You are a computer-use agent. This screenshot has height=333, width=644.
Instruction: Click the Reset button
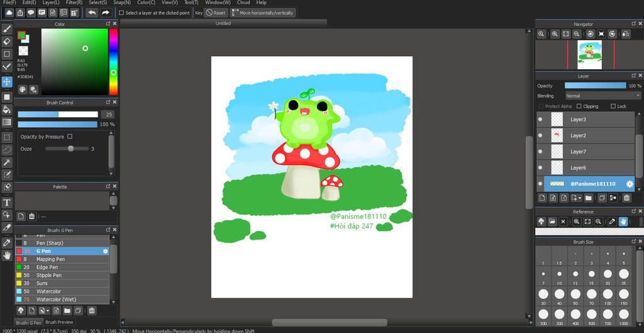216,13
